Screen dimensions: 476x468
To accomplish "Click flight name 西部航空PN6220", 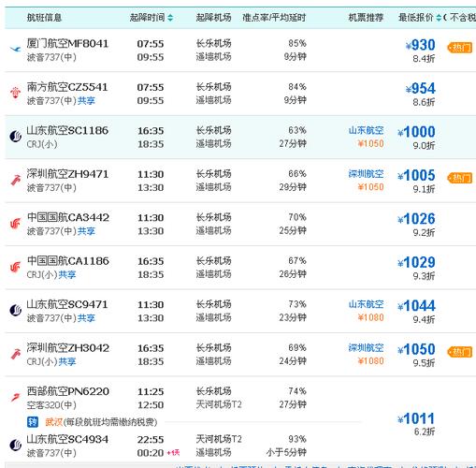I will [x=68, y=391].
